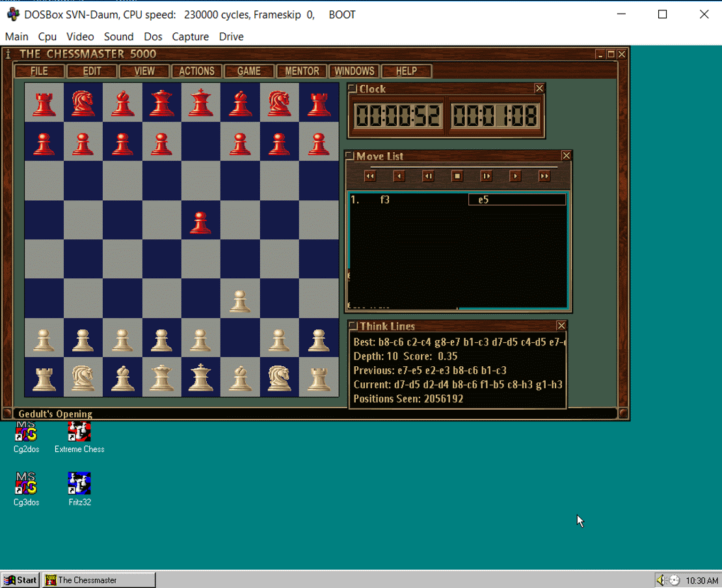Click the left clock display 00:00:52
The width and height of the screenshot is (722, 588).
tap(398, 116)
